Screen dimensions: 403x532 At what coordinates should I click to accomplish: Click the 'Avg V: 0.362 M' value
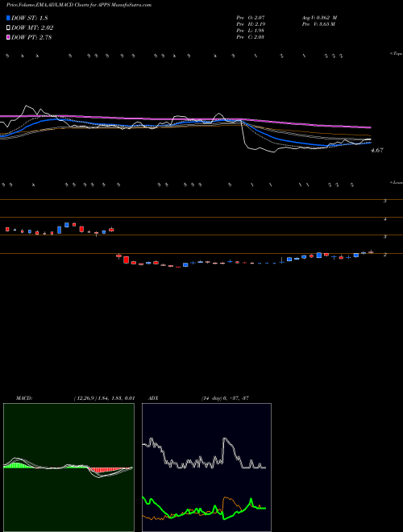(x=319, y=17)
